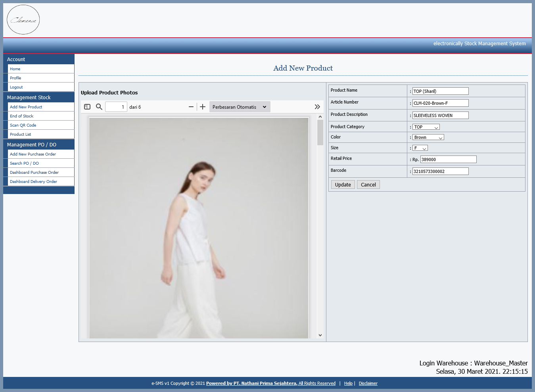This screenshot has height=392, width=535.
Task: Click the Update button
Action: [343, 184]
